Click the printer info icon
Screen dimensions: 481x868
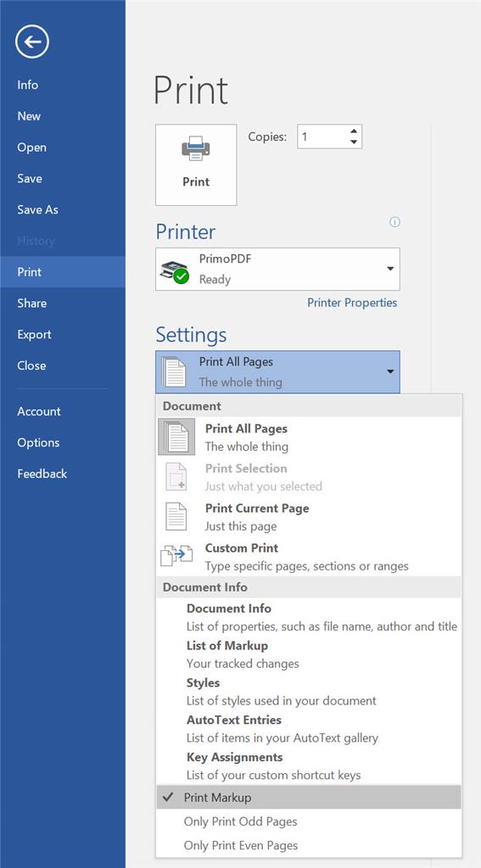pyautogui.click(x=394, y=222)
